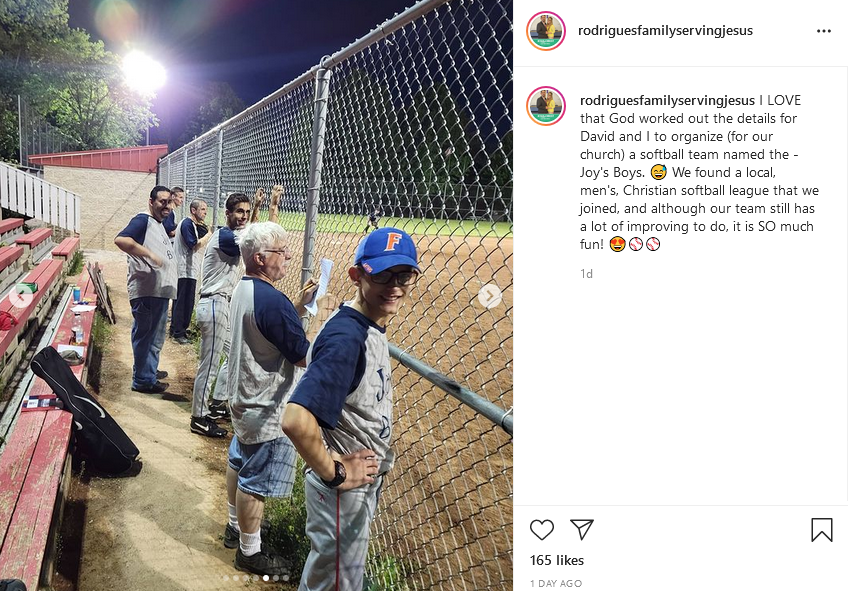Viewport: 848px width, 591px height.
Task: Select the highlighted active carousel dot
Action: click(x=266, y=578)
